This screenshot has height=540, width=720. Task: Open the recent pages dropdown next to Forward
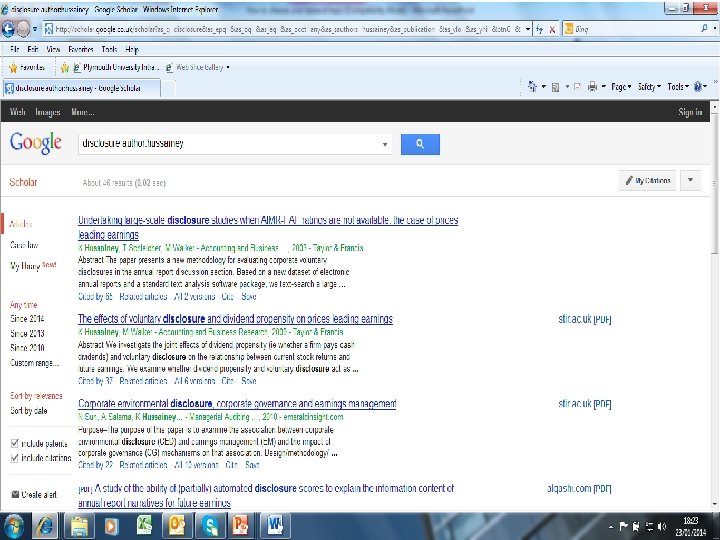tap(35, 29)
